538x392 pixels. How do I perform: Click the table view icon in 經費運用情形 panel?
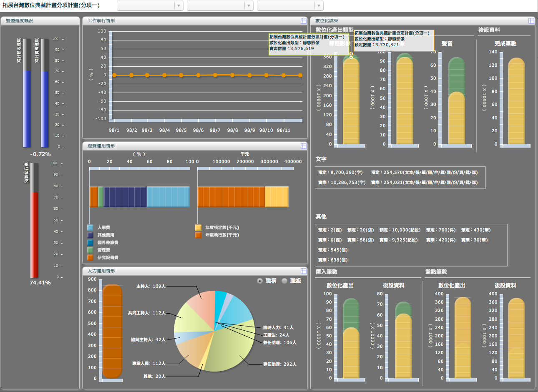[x=303, y=146]
